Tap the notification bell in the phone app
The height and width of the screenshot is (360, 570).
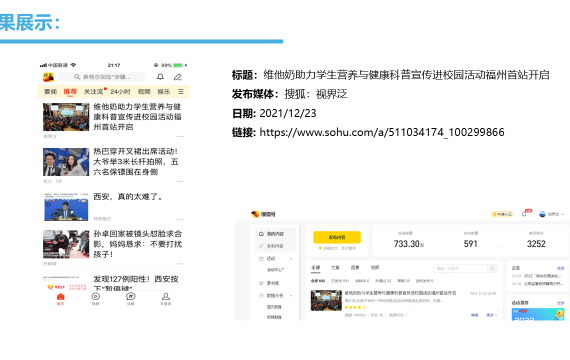[160, 77]
